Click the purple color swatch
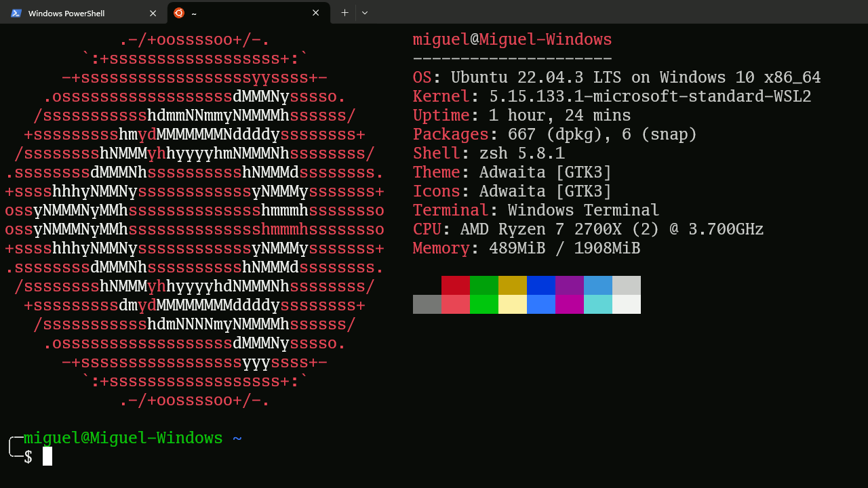Screen dimensions: 868x488 [x=570, y=285]
